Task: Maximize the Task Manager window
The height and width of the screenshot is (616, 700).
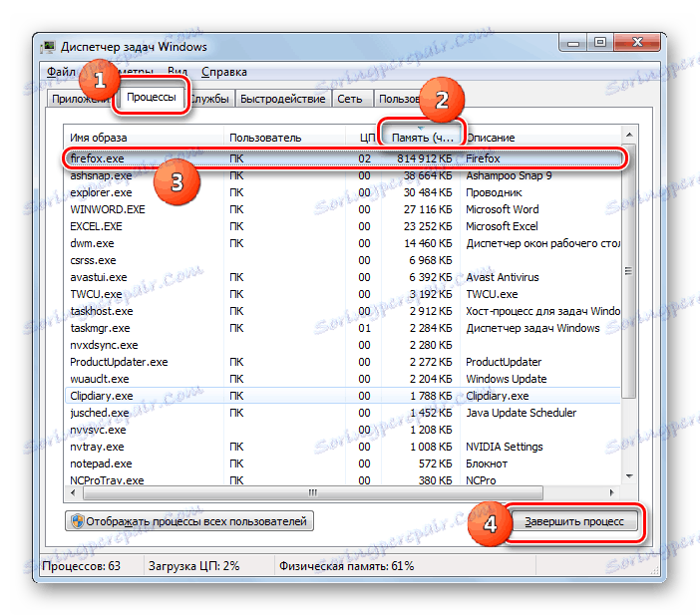Action: click(600, 43)
